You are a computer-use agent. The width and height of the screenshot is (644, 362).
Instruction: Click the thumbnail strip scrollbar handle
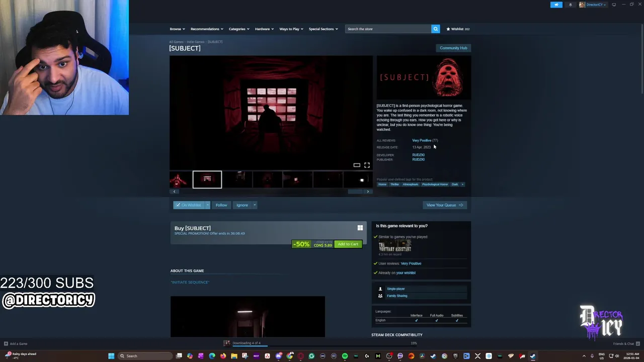tap(355, 192)
